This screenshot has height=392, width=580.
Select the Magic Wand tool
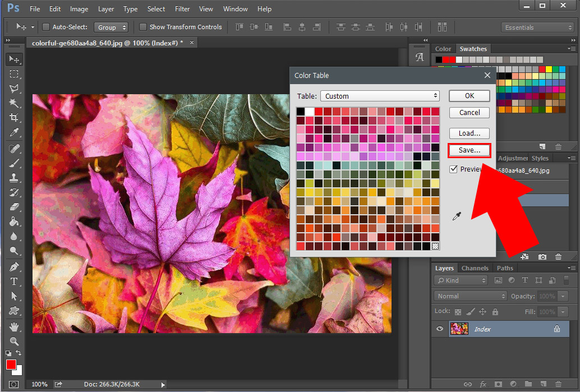[x=14, y=103]
